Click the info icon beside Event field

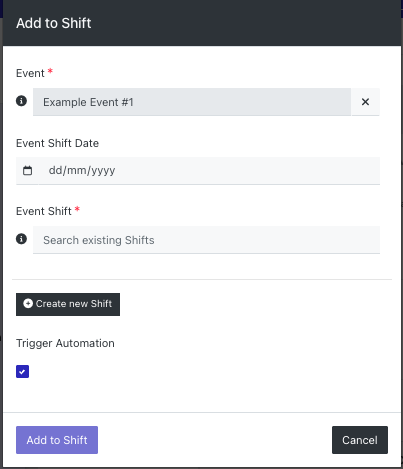21,101
